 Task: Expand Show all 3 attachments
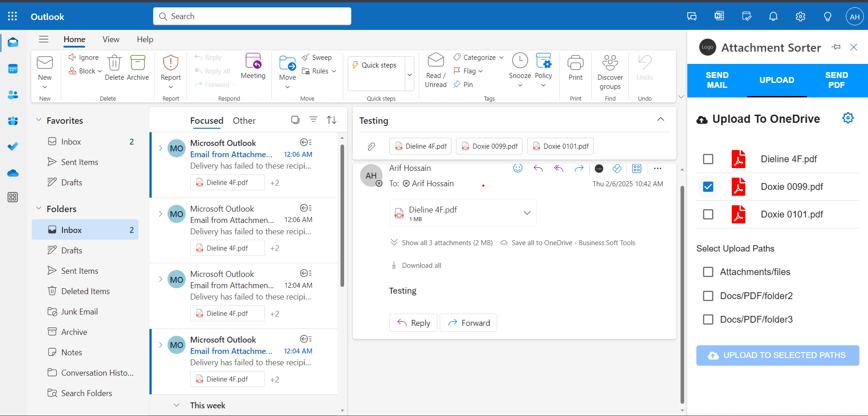coord(441,243)
